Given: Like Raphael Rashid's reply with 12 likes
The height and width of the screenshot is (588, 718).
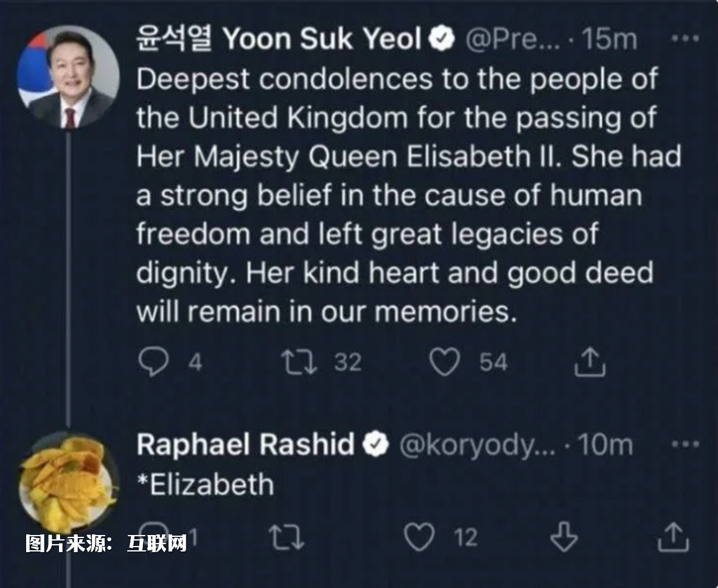Looking at the screenshot, I should 419,538.
